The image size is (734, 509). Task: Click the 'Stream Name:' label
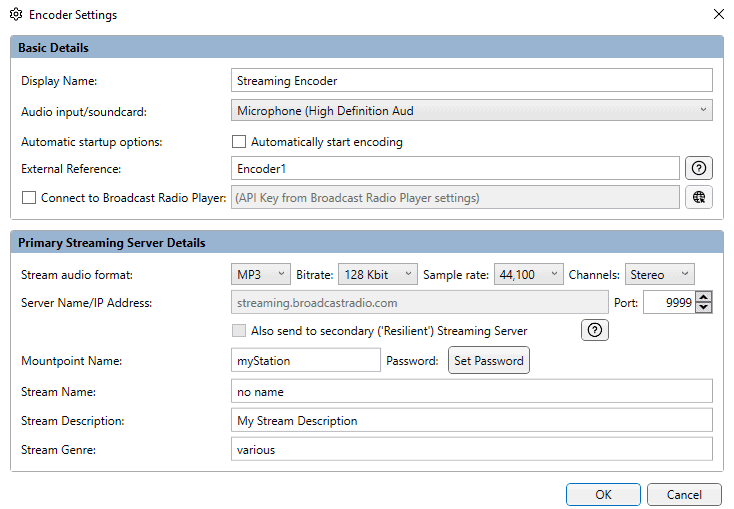(59, 392)
